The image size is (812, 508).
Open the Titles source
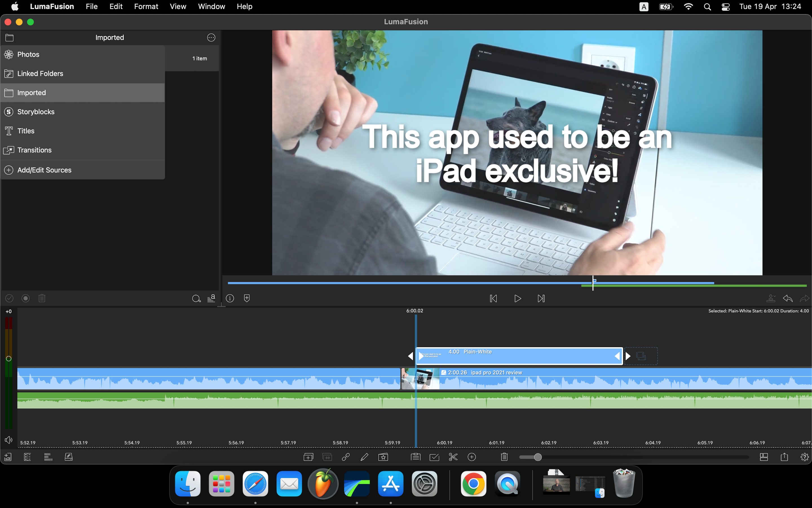click(x=83, y=131)
